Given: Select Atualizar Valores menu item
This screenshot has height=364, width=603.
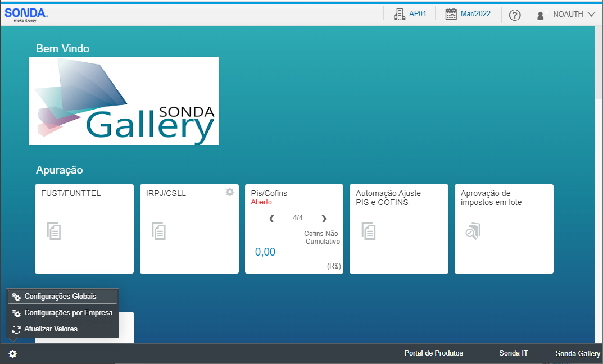Looking at the screenshot, I should (x=63, y=329).
